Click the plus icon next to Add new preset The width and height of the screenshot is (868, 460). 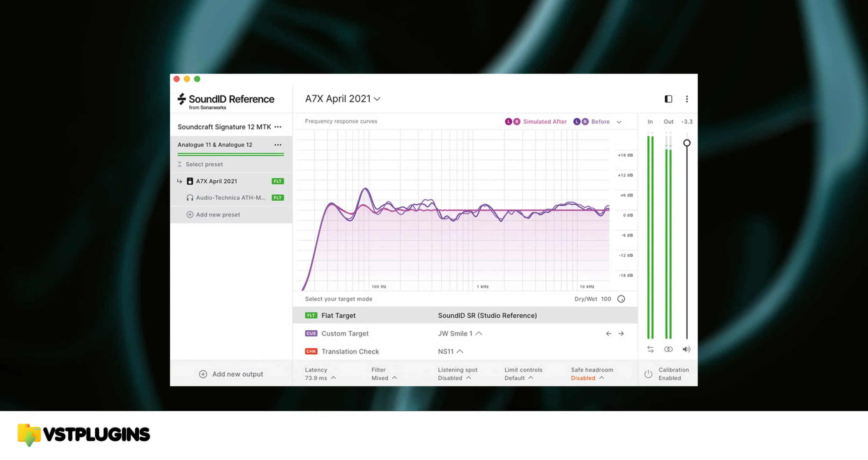(190, 215)
